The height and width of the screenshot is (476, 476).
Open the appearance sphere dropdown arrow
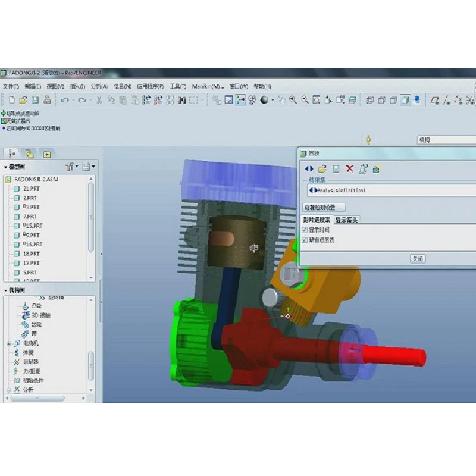(273, 100)
